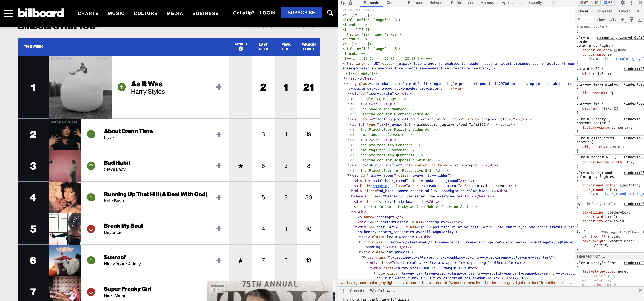Click the Harry Styles album cover thumbnail

coord(80,87)
